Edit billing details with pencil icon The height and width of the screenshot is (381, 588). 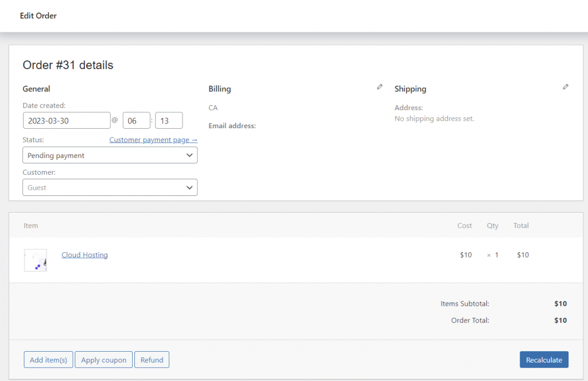pos(380,87)
